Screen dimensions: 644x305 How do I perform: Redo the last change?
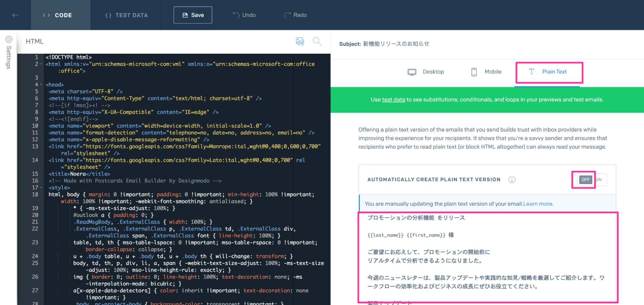[295, 15]
